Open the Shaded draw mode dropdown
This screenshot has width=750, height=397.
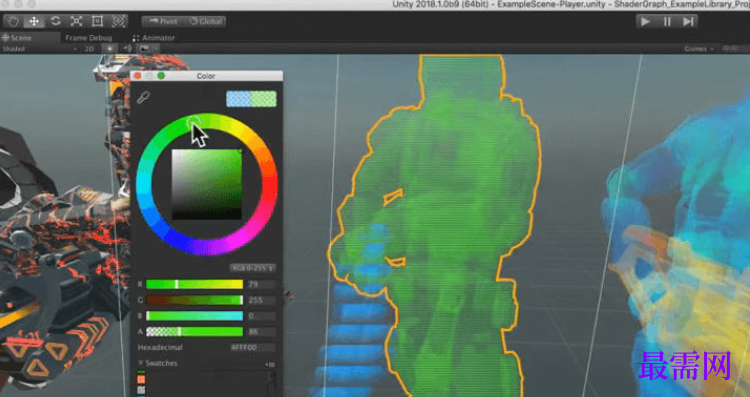pos(40,49)
